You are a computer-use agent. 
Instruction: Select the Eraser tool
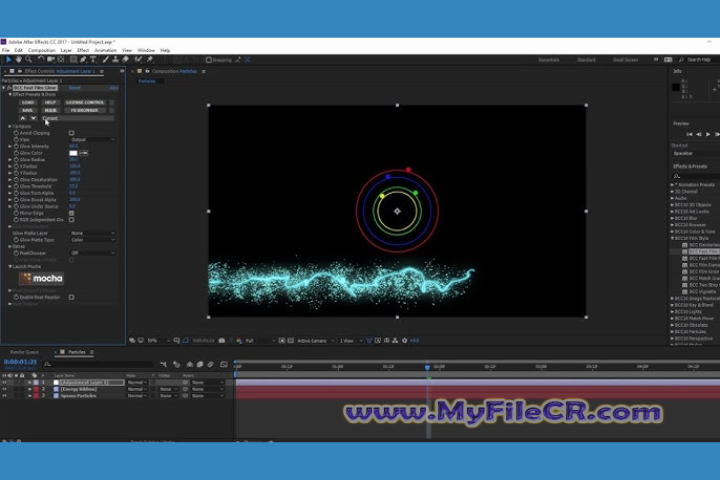[125, 59]
